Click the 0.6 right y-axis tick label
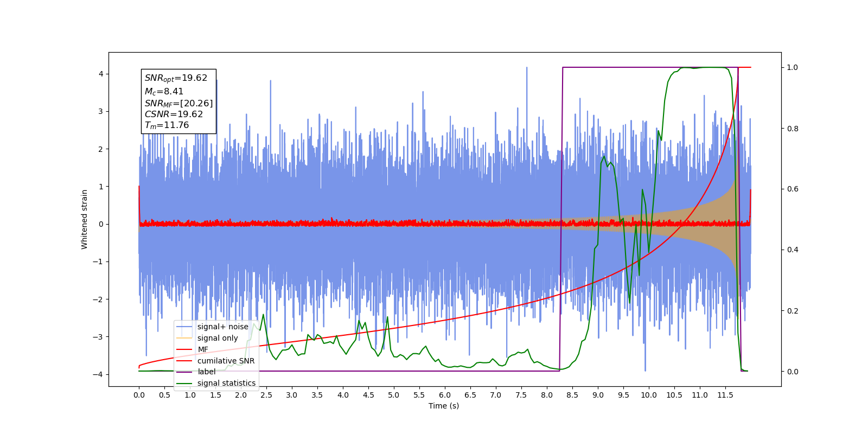Image resolution: width=868 pixels, height=434 pixels. (793, 189)
